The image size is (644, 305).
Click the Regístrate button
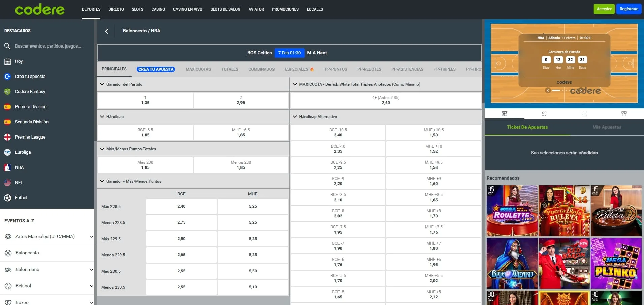pyautogui.click(x=629, y=9)
